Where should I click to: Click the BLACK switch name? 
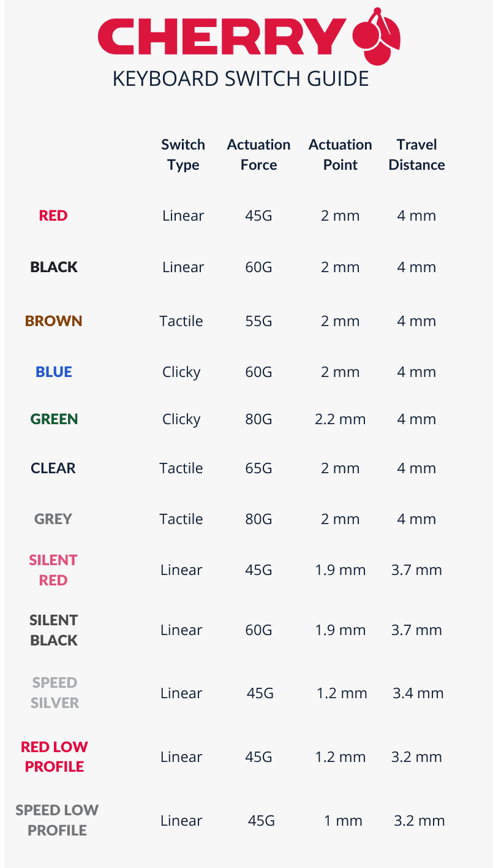click(x=54, y=267)
